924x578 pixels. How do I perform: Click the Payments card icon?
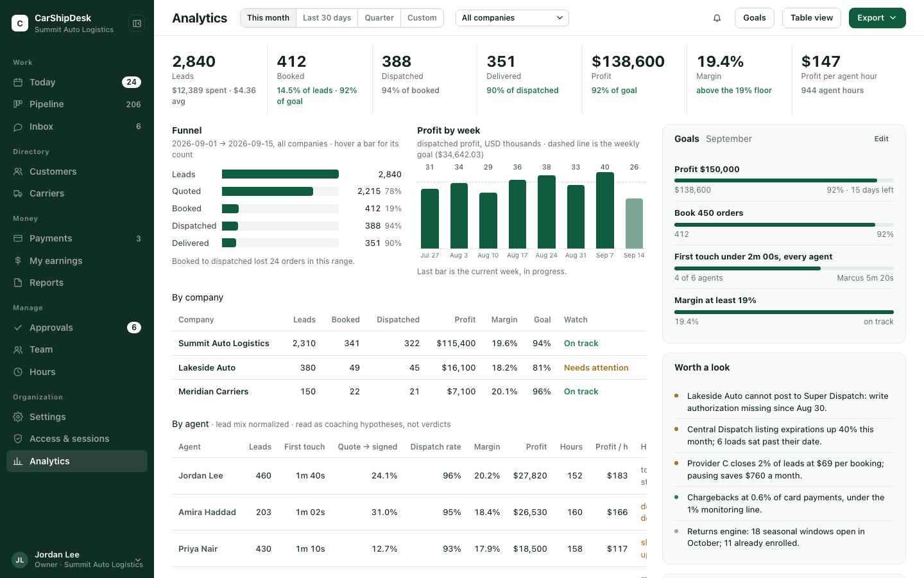pos(18,238)
